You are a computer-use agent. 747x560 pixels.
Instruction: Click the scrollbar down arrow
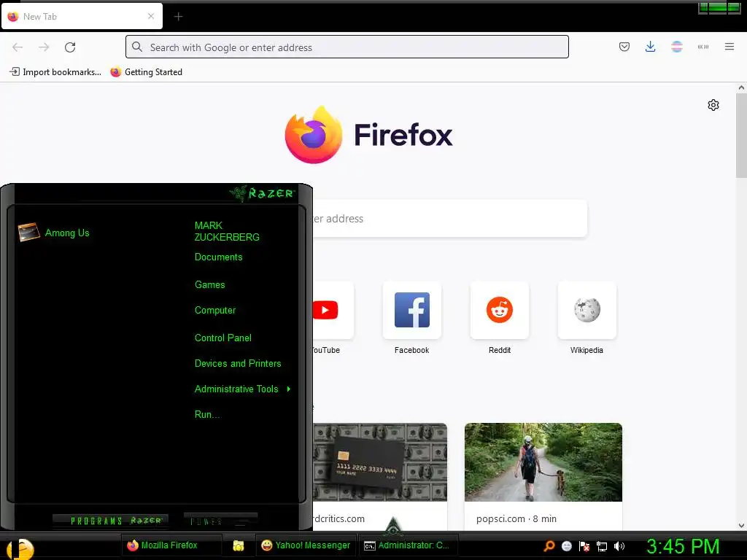tap(741, 525)
